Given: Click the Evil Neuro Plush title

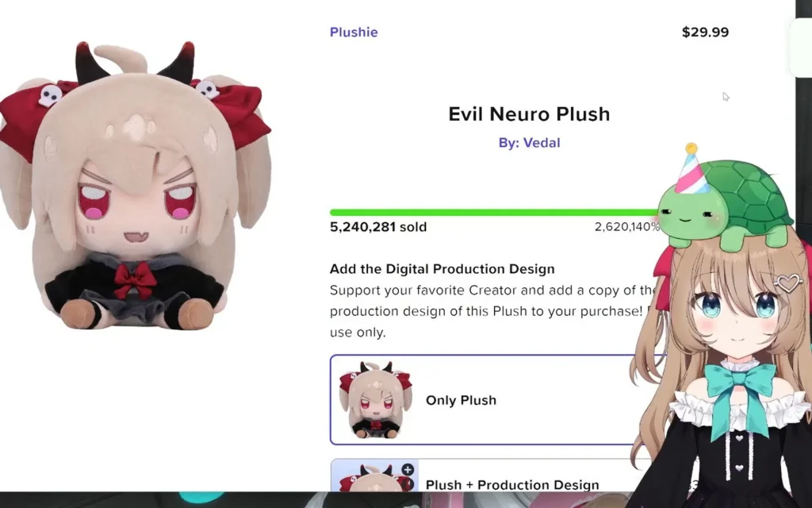Looking at the screenshot, I should tap(529, 114).
